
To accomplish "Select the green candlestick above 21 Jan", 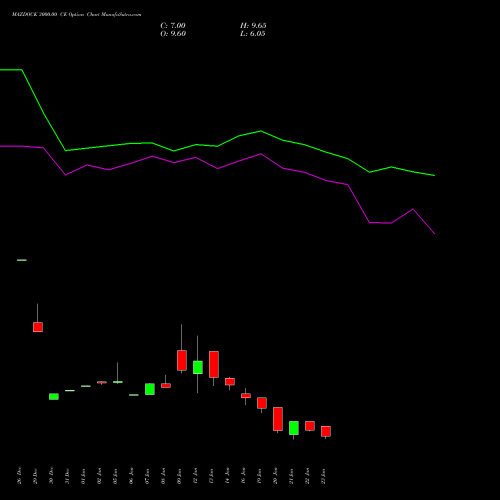I will [x=294, y=428].
